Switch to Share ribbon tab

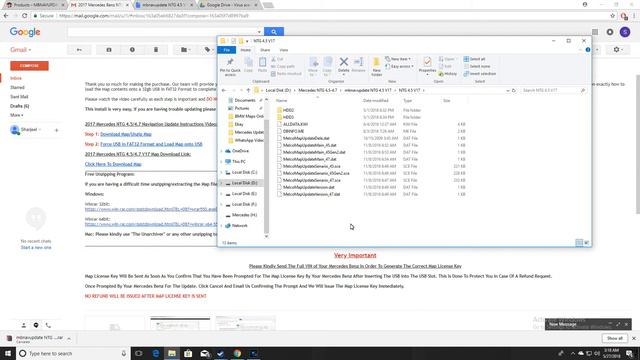point(265,50)
